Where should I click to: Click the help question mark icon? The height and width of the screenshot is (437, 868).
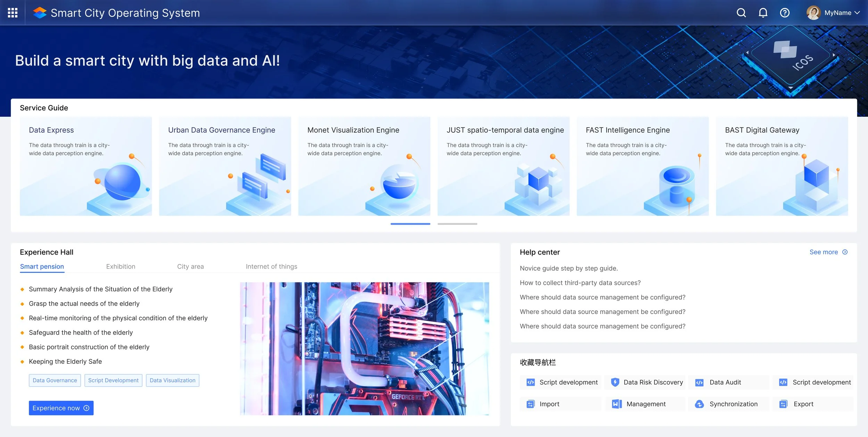point(785,13)
